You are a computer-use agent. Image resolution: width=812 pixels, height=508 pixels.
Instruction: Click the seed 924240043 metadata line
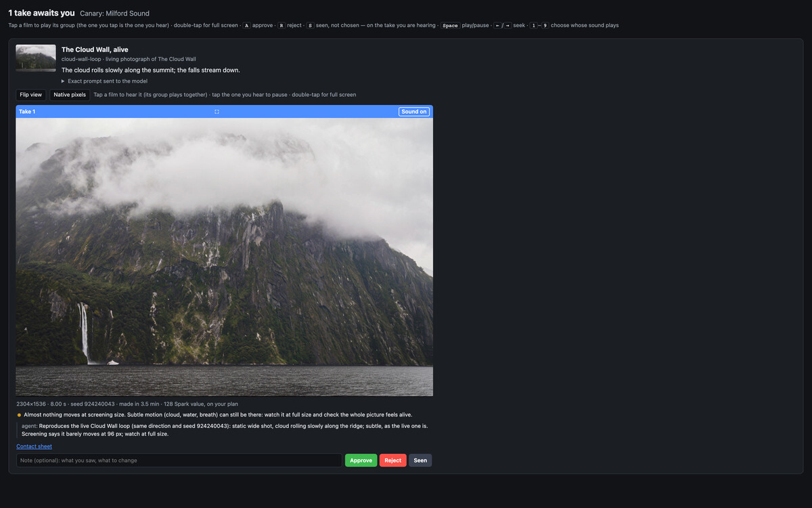click(127, 404)
